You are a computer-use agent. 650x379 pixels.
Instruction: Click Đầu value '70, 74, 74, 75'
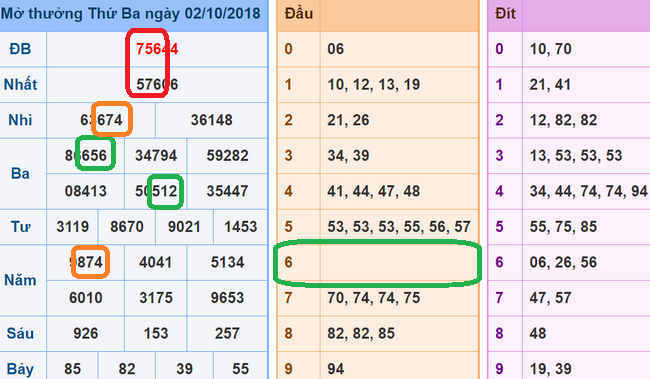(374, 298)
